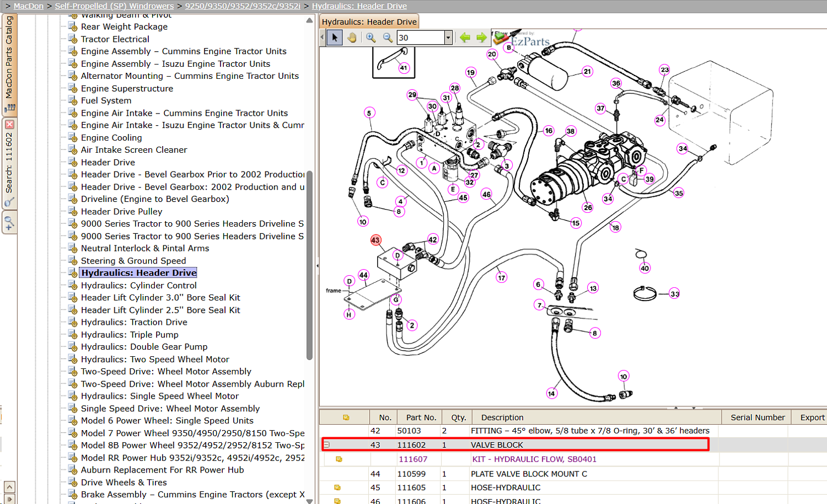Click callout 19 in the diagram
This screenshot has width=827, height=504.
(x=470, y=72)
